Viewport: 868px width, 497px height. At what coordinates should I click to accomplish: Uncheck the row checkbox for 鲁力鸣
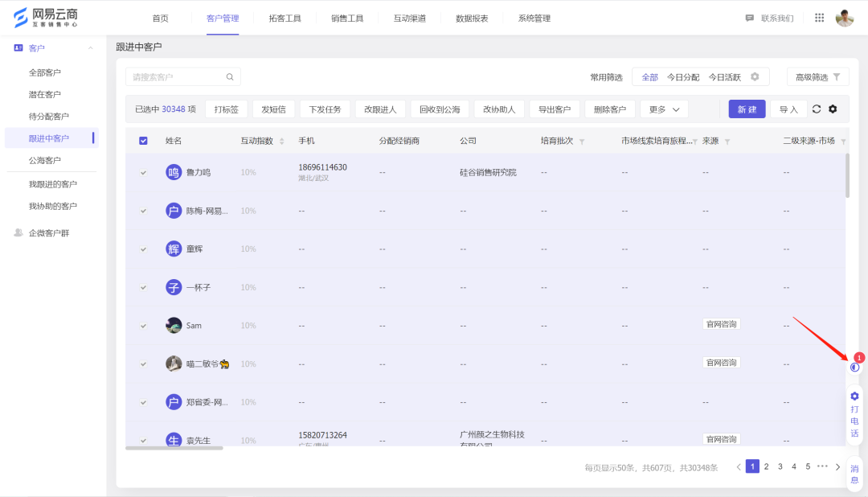coord(143,171)
